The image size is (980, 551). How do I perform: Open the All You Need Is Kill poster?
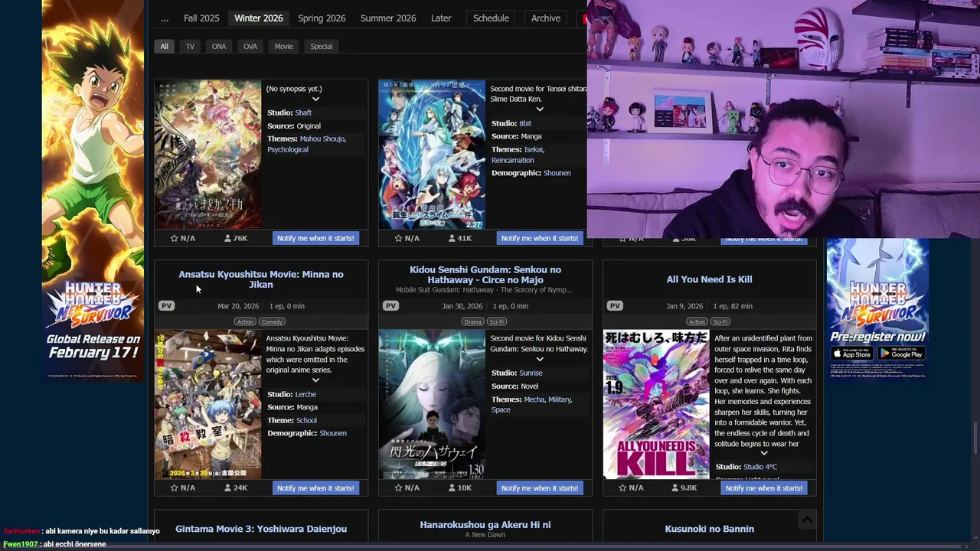pyautogui.click(x=656, y=405)
